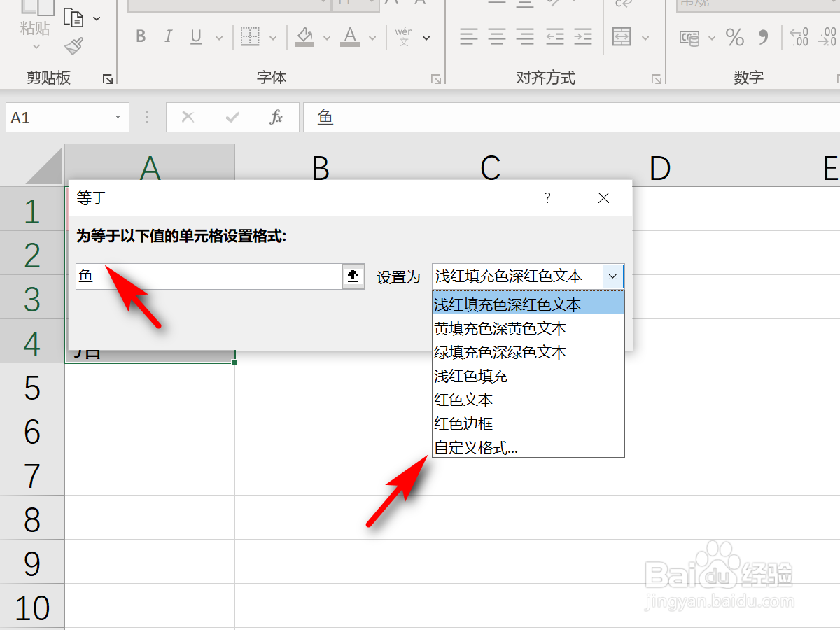
Task: Click the value field containing 鱼
Action: point(209,276)
